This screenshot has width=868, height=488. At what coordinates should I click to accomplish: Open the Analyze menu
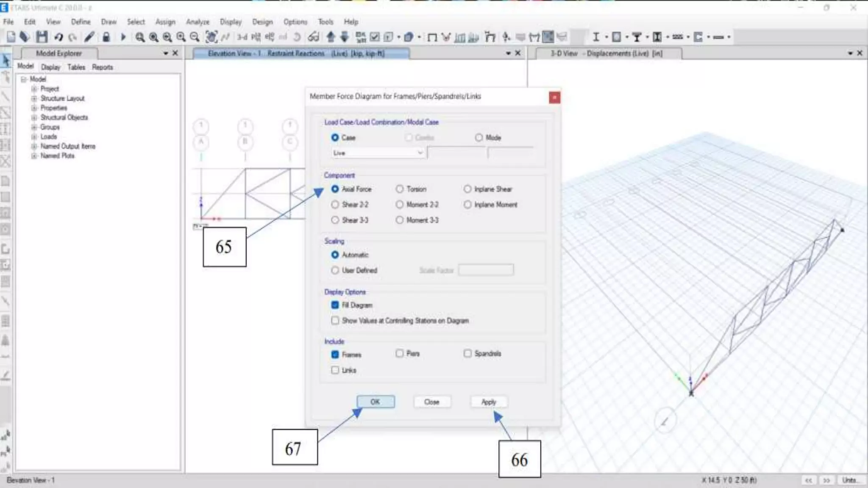click(198, 22)
